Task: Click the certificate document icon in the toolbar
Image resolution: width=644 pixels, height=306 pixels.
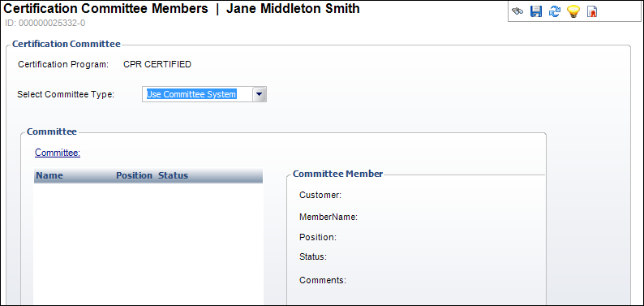Action: coord(592,12)
